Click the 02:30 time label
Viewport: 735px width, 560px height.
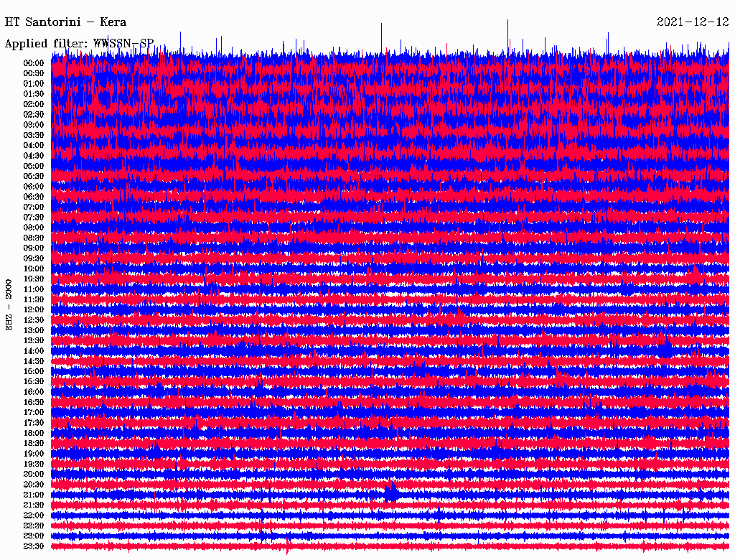34,114
